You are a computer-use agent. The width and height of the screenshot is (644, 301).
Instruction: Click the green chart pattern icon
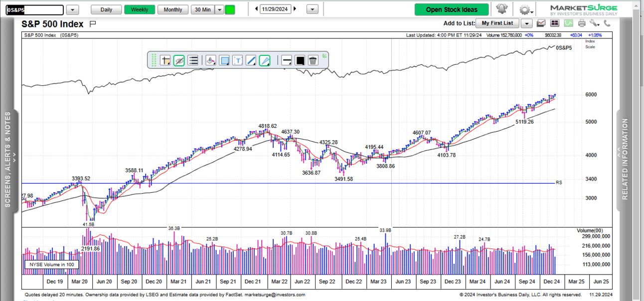pos(568,23)
